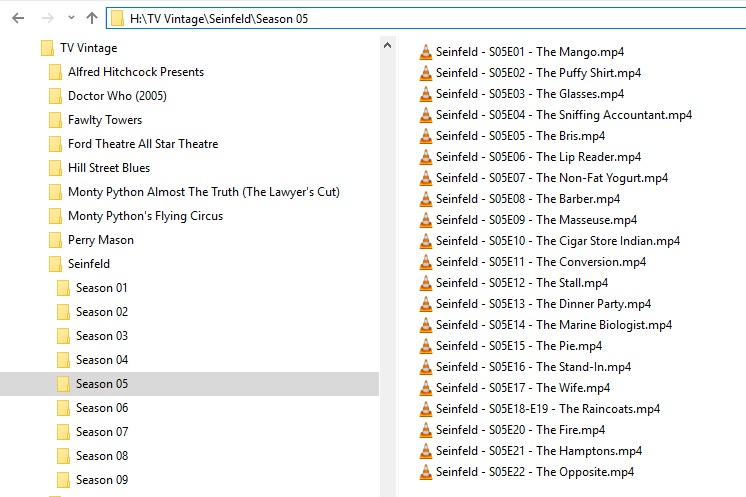Click VLC icon for The Dinner Party.mp4
The image size is (746, 497).
pos(426,304)
